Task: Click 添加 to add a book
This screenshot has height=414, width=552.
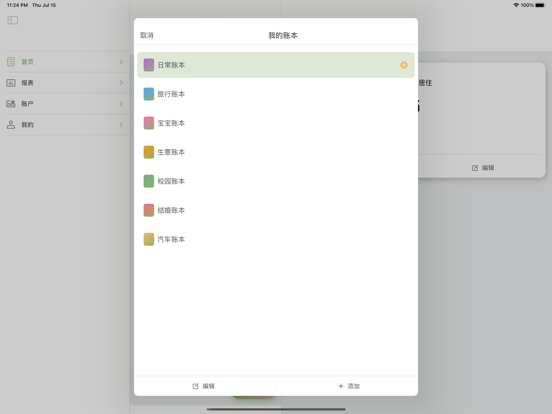Action: (353, 386)
